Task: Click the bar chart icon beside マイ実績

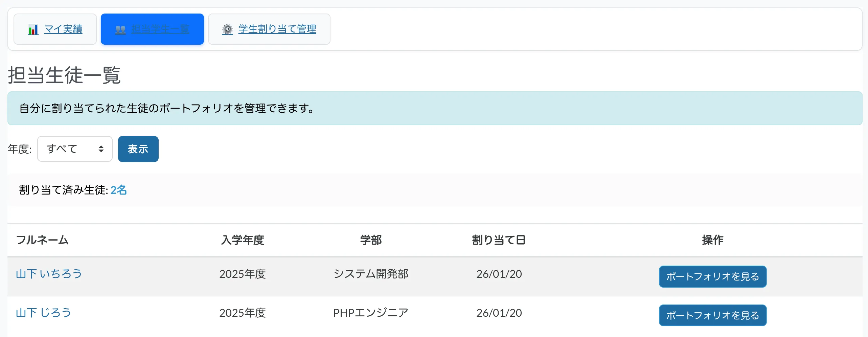Action: coord(33,29)
